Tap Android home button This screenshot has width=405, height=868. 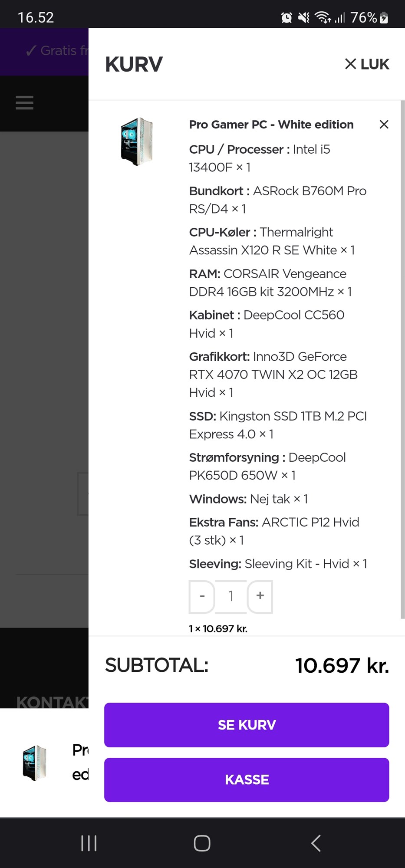(202, 843)
